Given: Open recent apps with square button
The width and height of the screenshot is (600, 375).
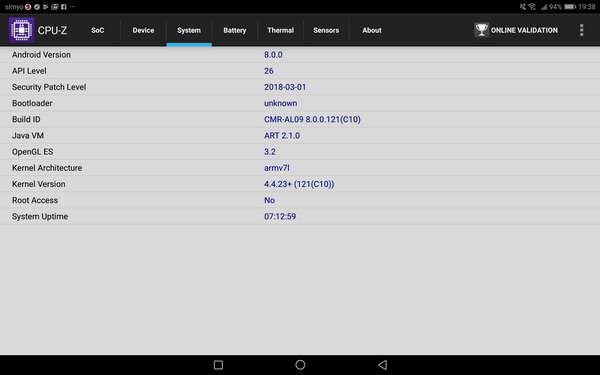Looking at the screenshot, I should [x=218, y=365].
